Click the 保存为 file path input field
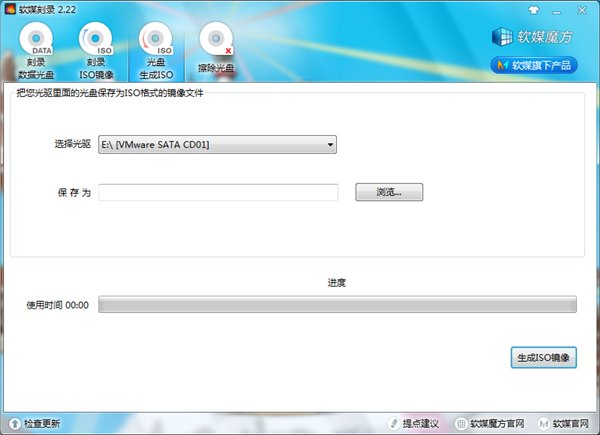600x435 pixels. (x=218, y=192)
